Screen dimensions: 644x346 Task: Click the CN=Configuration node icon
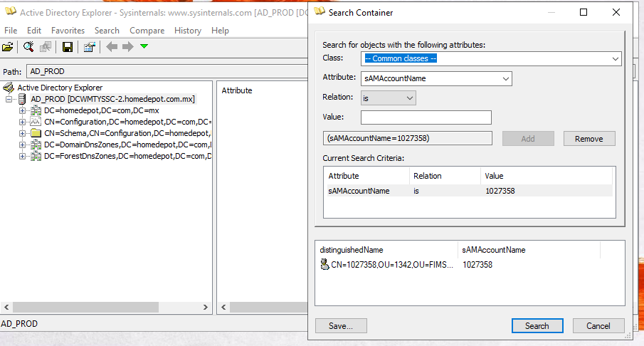[36, 122]
